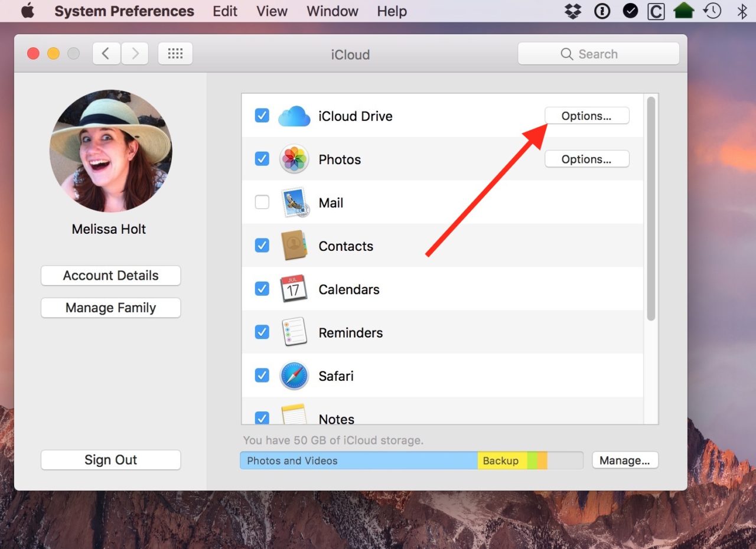Open the Window menu
Screen dimensions: 756x549
click(333, 11)
